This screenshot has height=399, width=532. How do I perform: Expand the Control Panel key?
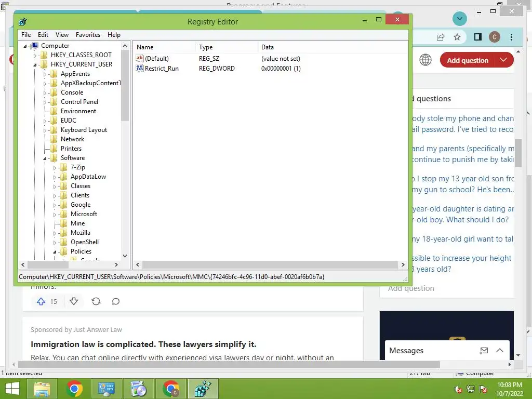(45, 102)
